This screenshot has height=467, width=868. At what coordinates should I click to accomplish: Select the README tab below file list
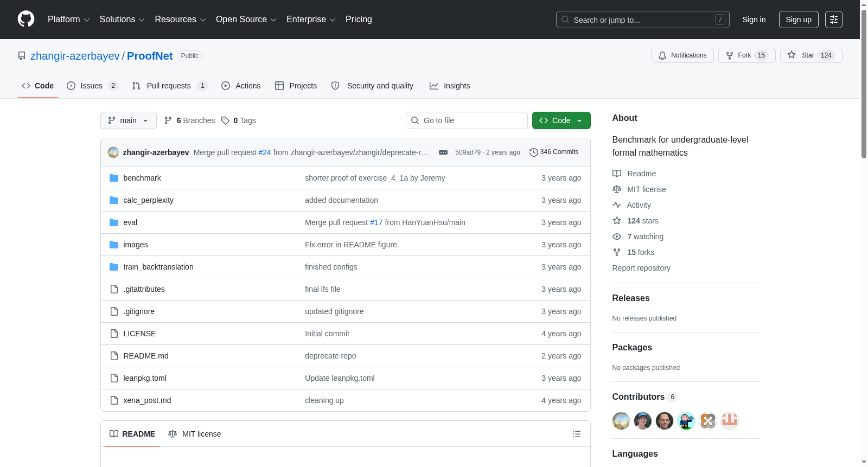(x=132, y=434)
